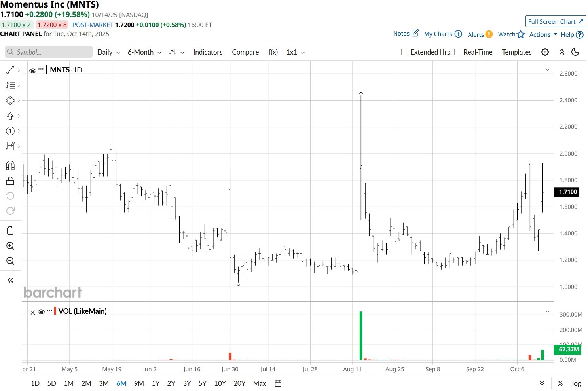Redo the chart action
The image size is (588, 391).
coord(10,211)
